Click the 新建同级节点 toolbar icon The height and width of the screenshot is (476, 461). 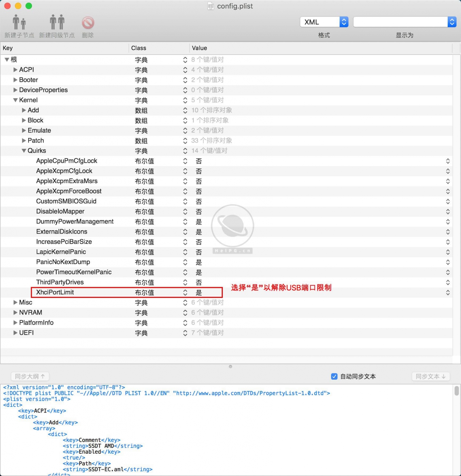tap(58, 22)
